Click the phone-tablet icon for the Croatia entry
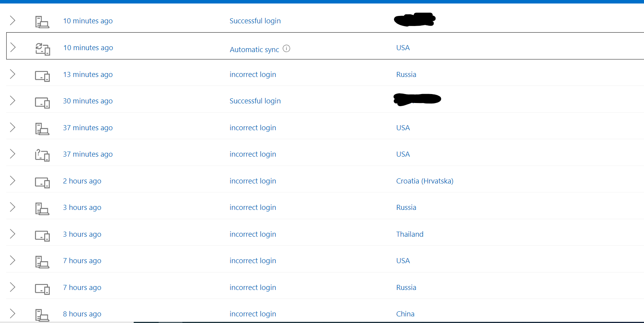The height and width of the screenshot is (323, 644). pyautogui.click(x=42, y=182)
